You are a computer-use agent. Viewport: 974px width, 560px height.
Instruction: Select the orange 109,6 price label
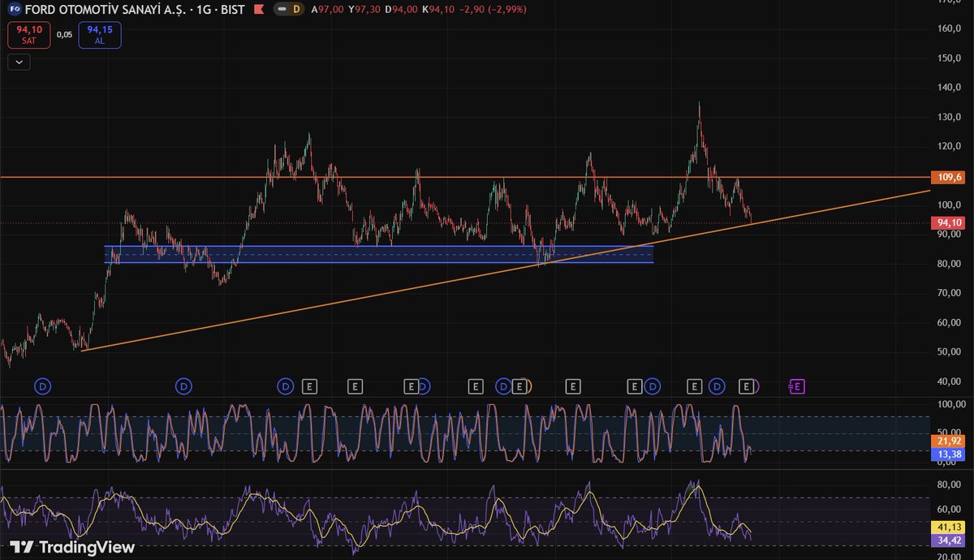[x=949, y=177]
